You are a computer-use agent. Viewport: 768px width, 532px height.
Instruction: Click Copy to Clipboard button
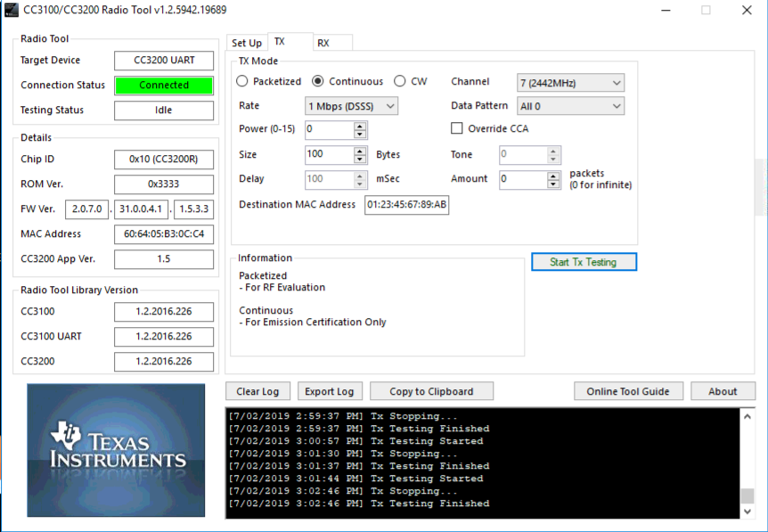click(431, 391)
